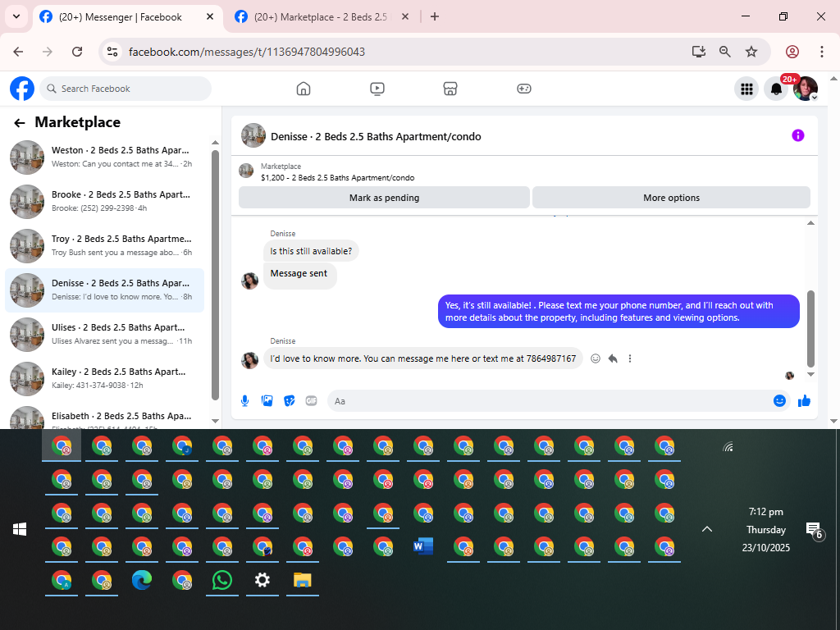Viewport: 840px width, 630px height.
Task: Open Microsoft Word from the taskbar
Action: click(x=423, y=546)
